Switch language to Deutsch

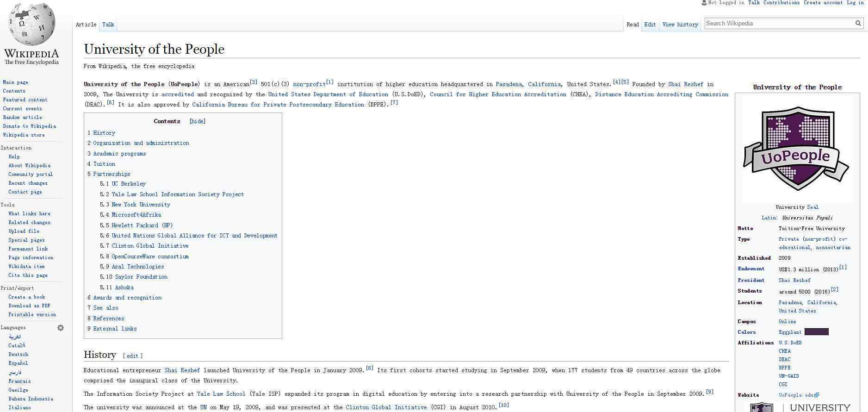tap(18, 355)
